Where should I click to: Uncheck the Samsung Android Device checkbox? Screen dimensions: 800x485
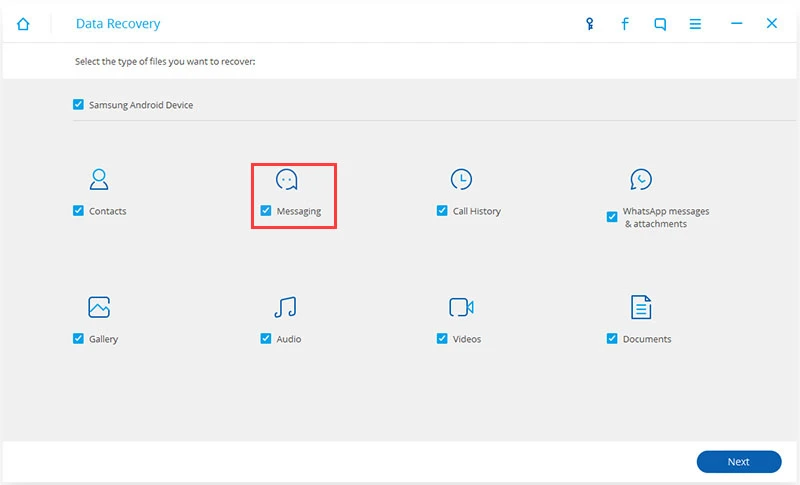click(79, 104)
